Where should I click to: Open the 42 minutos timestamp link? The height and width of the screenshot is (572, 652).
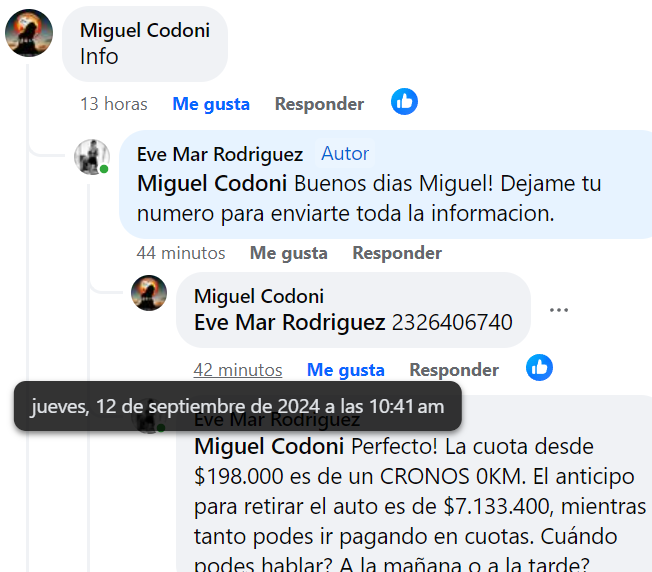pos(238,370)
